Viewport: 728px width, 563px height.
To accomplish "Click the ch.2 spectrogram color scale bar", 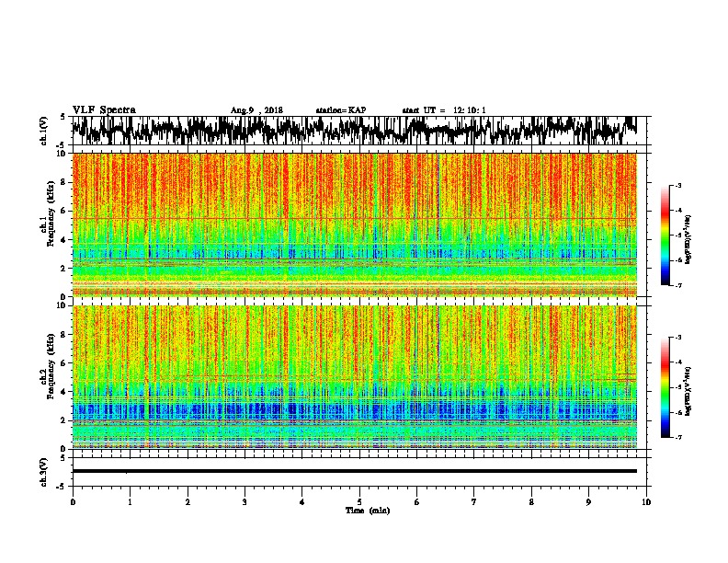I will click(x=665, y=387).
